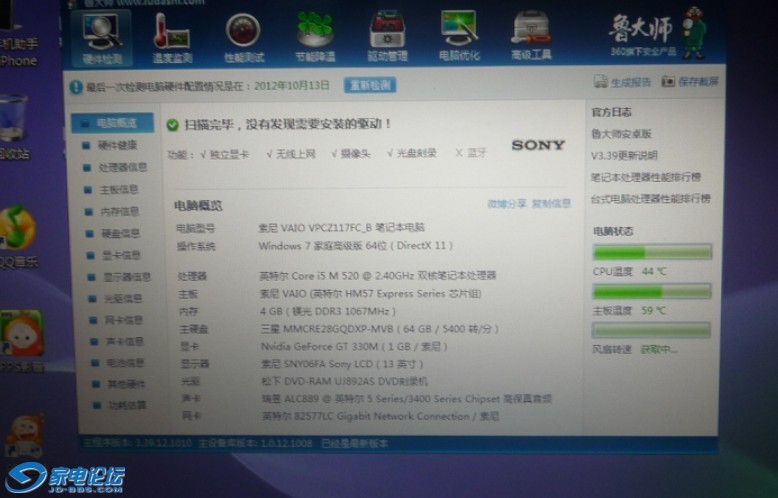Click the 44 ℃ CPU temperature value

pos(654,271)
